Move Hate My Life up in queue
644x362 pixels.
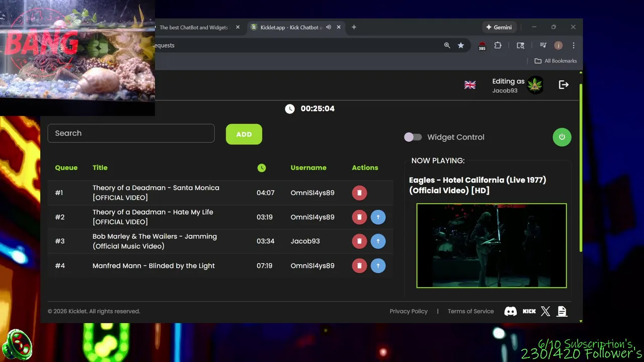pos(378,217)
